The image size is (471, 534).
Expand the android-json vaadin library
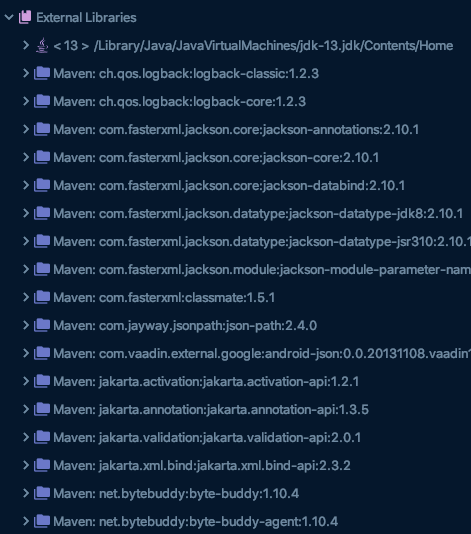point(26,352)
